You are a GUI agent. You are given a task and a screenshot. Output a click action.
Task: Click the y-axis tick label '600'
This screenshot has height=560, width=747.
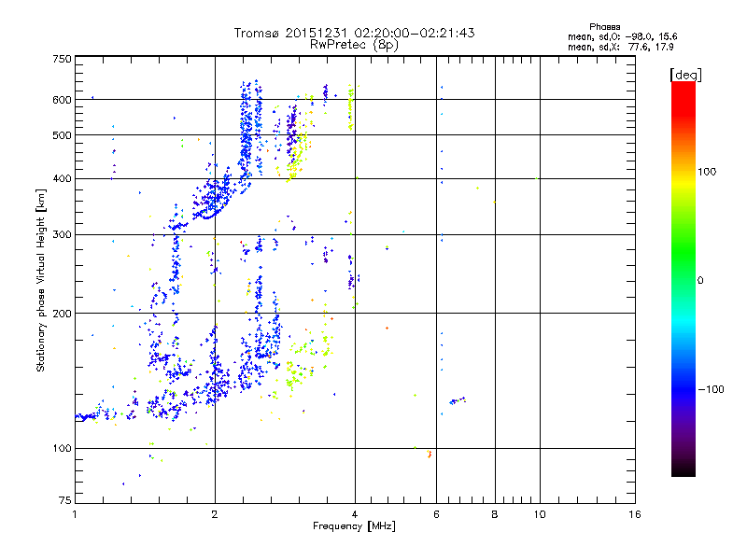point(63,100)
